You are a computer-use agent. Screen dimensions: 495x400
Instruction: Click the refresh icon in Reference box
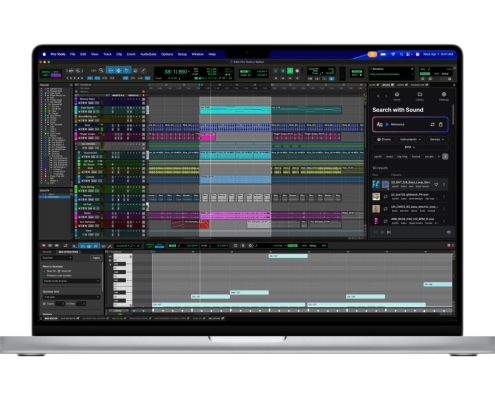click(432, 124)
